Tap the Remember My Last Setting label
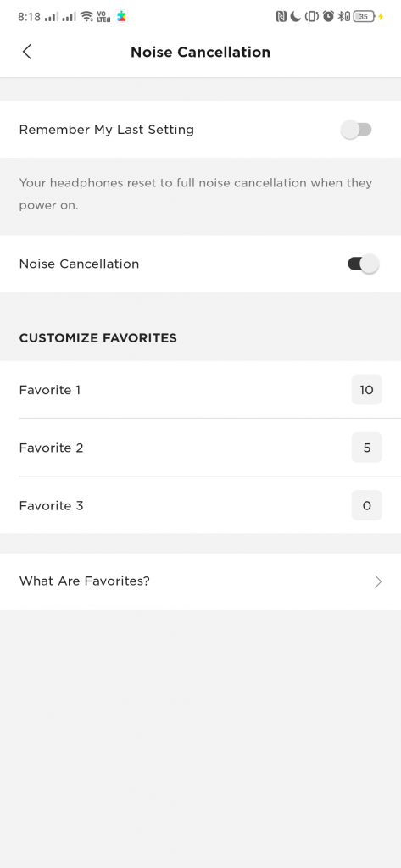Image resolution: width=401 pixels, height=868 pixels. (106, 130)
